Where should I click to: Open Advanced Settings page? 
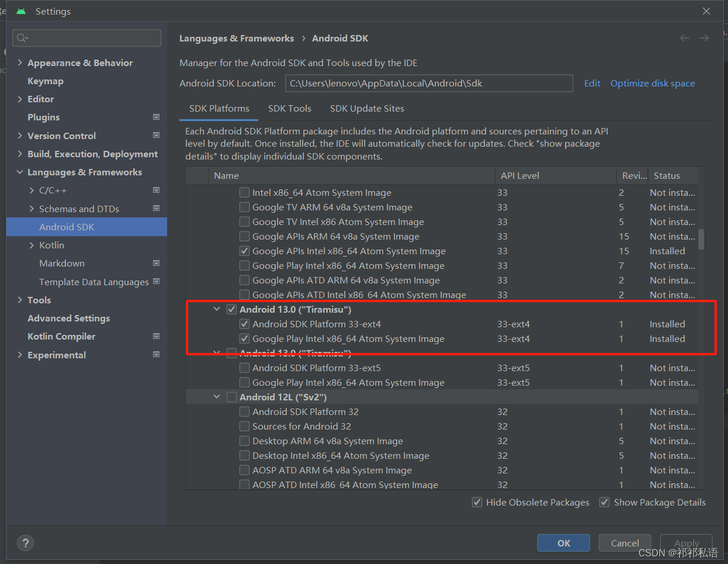click(x=68, y=318)
